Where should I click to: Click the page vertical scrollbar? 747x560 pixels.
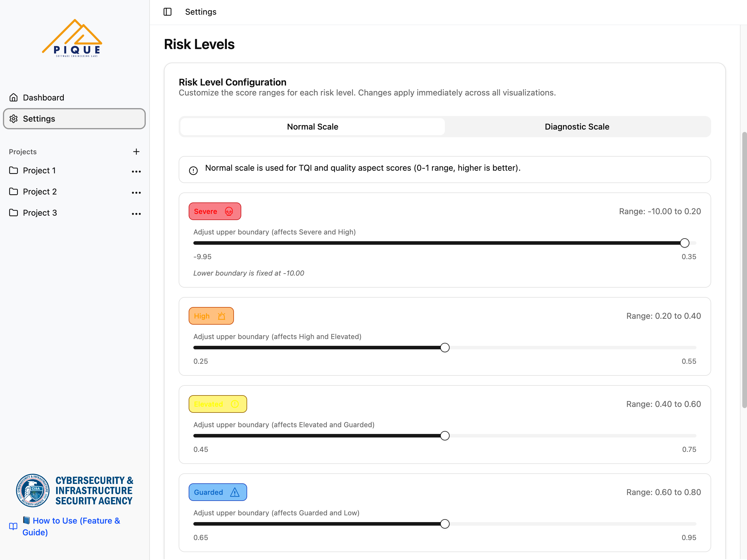(744, 270)
